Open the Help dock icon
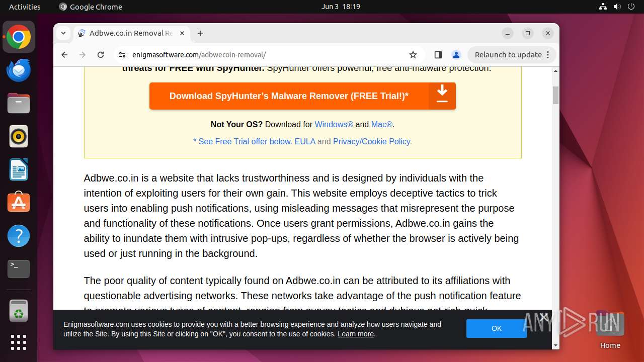Image resolution: width=644 pixels, height=362 pixels. (19, 236)
